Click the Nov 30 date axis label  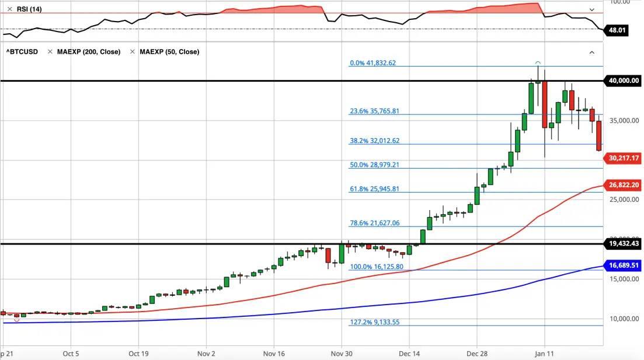(342, 354)
